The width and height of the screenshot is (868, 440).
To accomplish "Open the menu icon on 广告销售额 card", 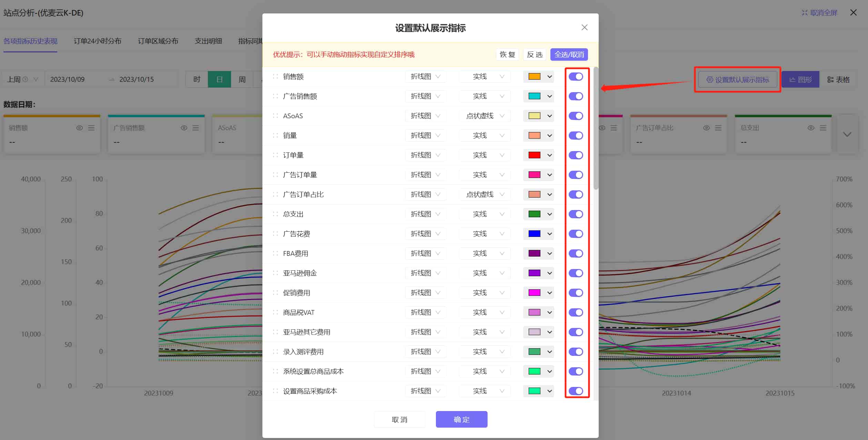I will 196,128.
